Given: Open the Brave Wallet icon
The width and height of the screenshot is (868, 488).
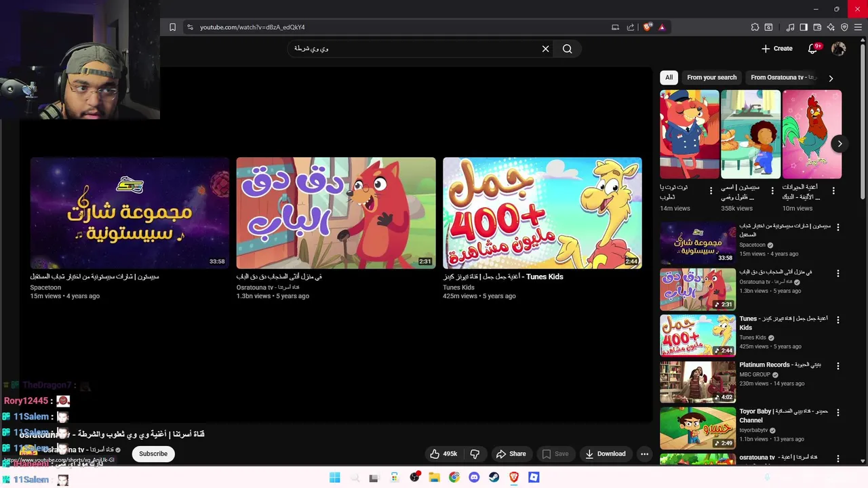Looking at the screenshot, I should 817,27.
